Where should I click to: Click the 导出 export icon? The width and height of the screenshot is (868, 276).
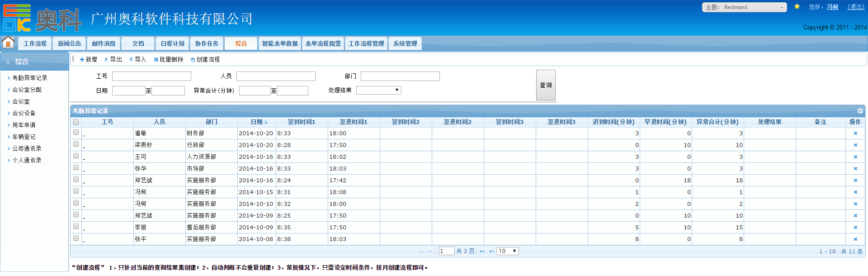click(x=106, y=60)
